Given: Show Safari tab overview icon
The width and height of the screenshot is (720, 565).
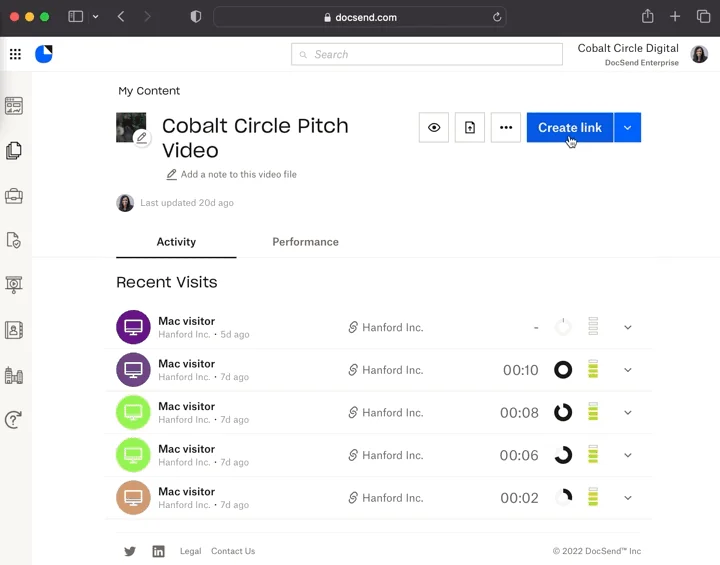Looking at the screenshot, I should 703,17.
